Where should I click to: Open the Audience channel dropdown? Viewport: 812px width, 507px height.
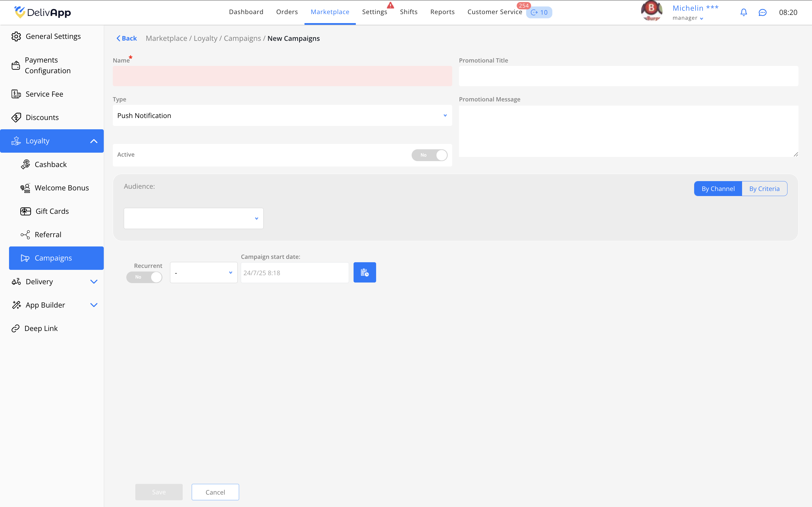click(194, 218)
